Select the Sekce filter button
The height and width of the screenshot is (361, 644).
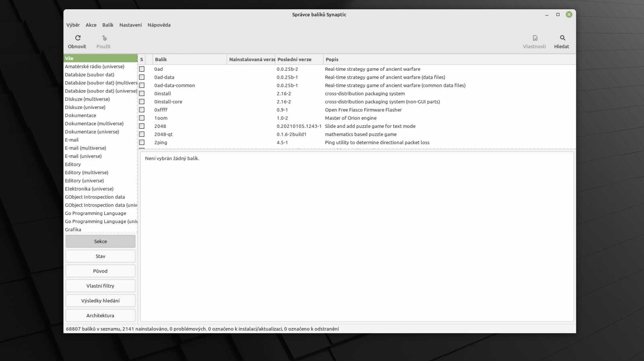[100, 241]
